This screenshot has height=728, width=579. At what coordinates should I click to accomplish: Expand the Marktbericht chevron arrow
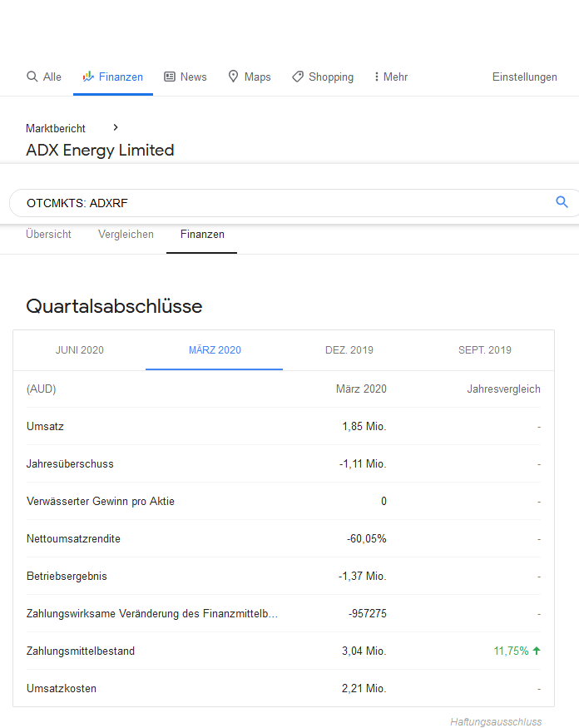tap(116, 127)
